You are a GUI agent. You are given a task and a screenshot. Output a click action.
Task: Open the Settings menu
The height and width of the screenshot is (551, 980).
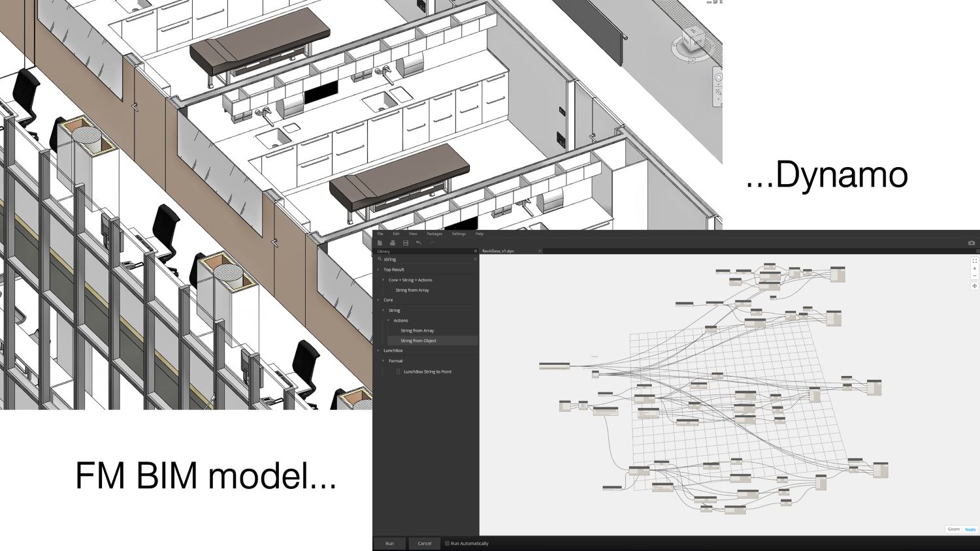click(459, 234)
